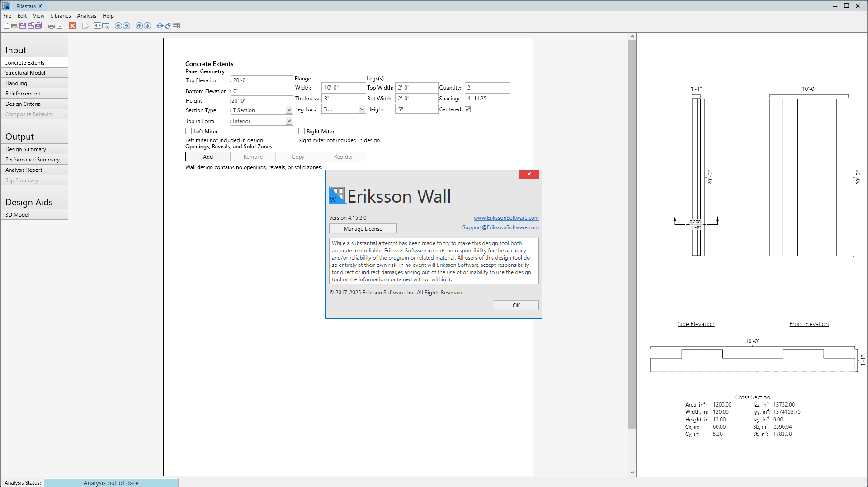Click the second refresh arrows icon
Image resolution: width=868 pixels, height=487 pixels.
point(168,26)
